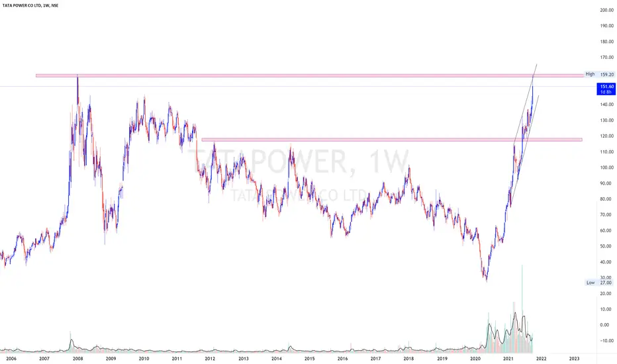Click the 2011 label on time axis

pos(177,359)
